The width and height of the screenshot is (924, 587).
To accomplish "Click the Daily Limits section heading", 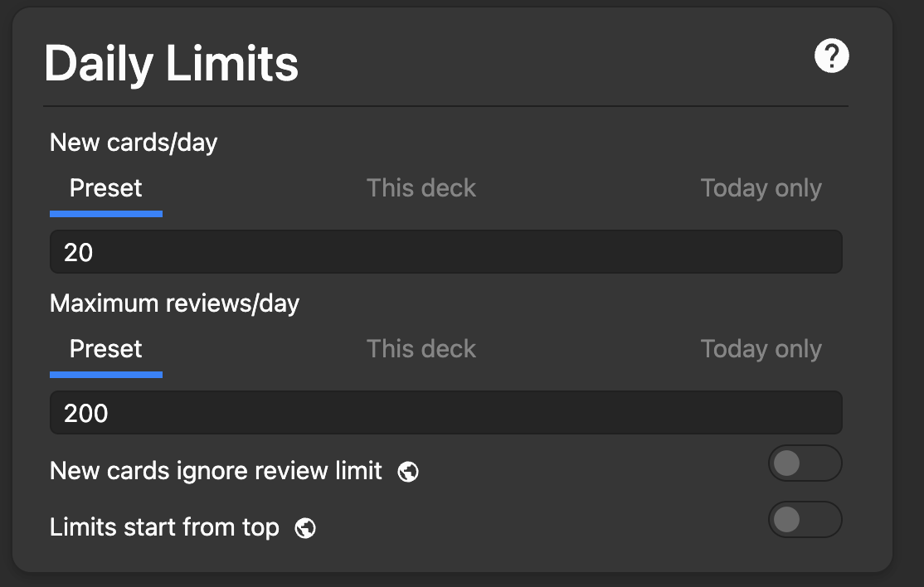I will (x=171, y=64).
